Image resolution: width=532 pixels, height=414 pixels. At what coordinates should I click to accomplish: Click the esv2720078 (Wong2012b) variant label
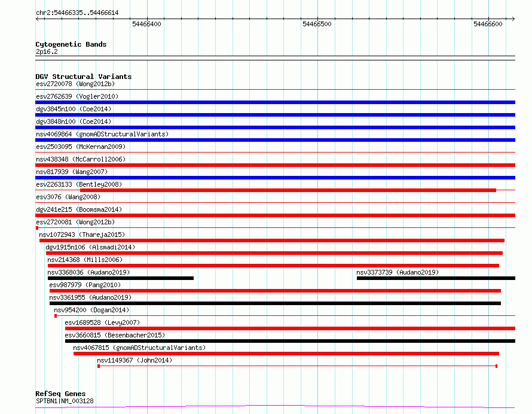(x=75, y=84)
